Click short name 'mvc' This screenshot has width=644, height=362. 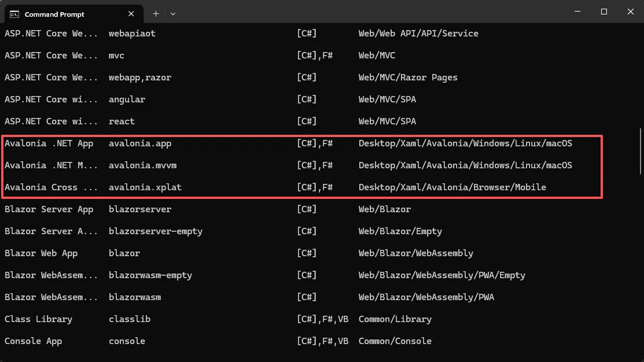(x=116, y=56)
